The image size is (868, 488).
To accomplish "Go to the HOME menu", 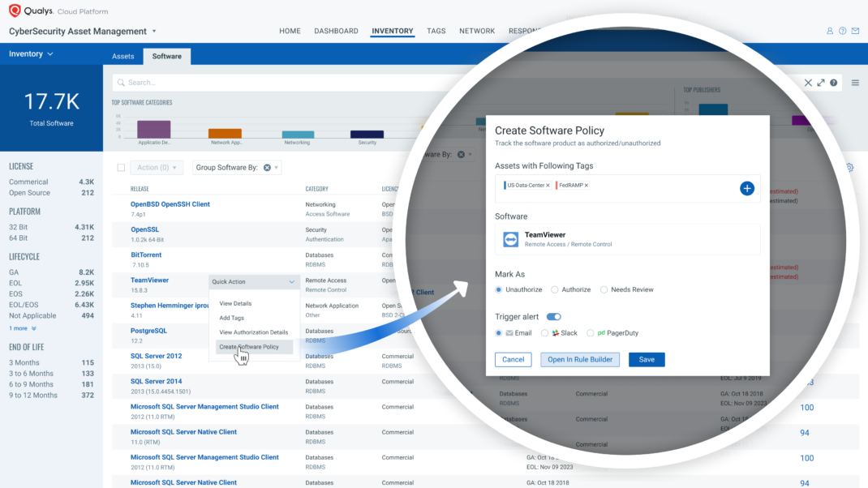I will click(x=290, y=31).
